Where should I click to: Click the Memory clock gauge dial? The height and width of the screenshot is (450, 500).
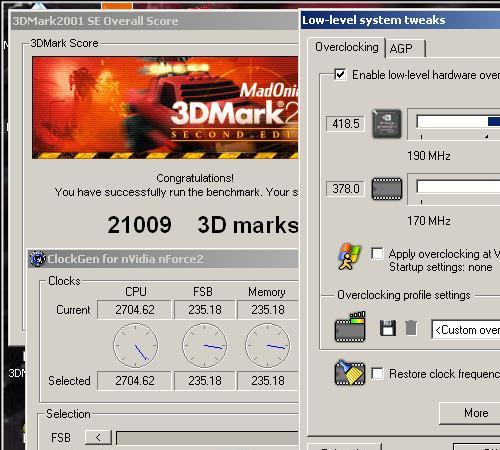coord(268,346)
